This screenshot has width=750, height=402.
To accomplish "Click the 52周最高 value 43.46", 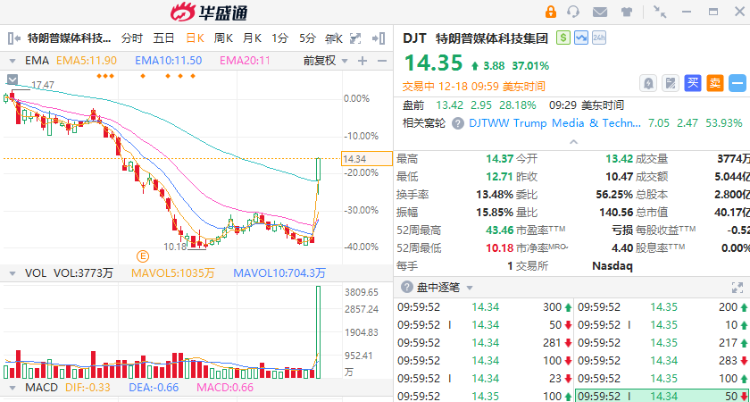I will [x=500, y=230].
